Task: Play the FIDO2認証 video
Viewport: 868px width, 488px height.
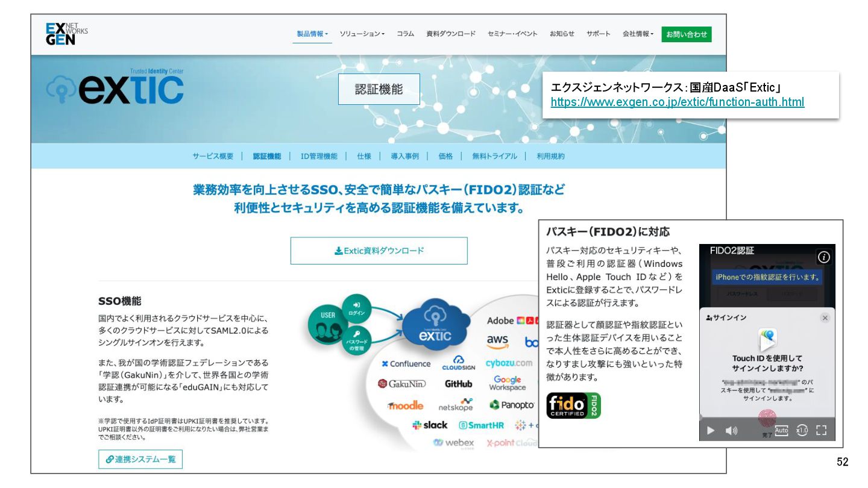Action: [711, 430]
